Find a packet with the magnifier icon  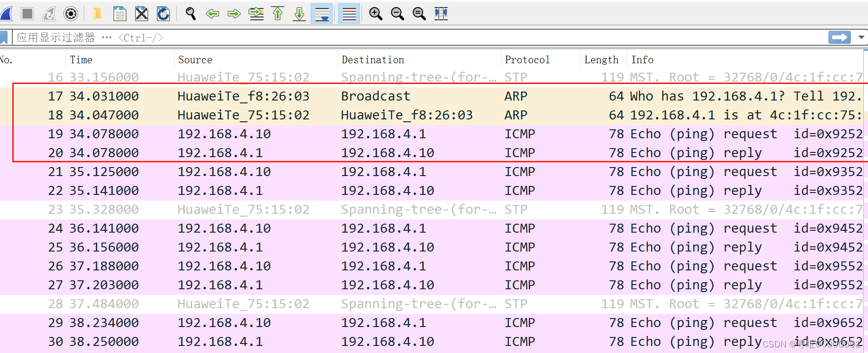tap(191, 14)
